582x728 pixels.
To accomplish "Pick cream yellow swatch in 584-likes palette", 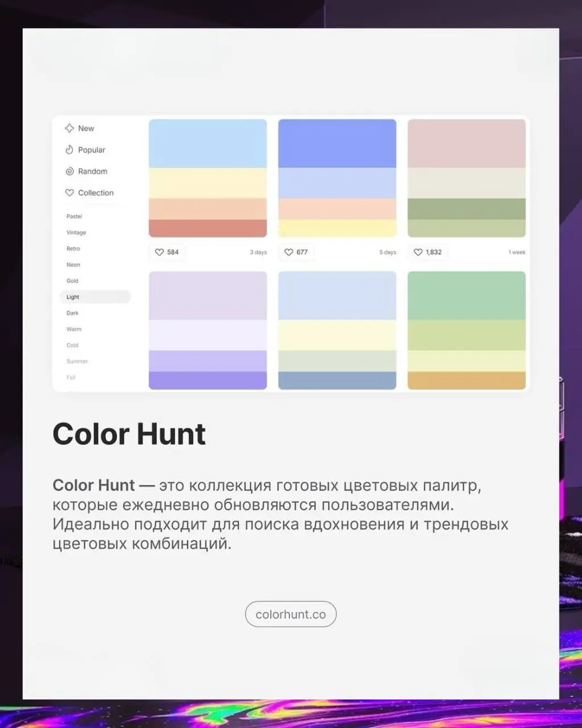I will coord(208,183).
